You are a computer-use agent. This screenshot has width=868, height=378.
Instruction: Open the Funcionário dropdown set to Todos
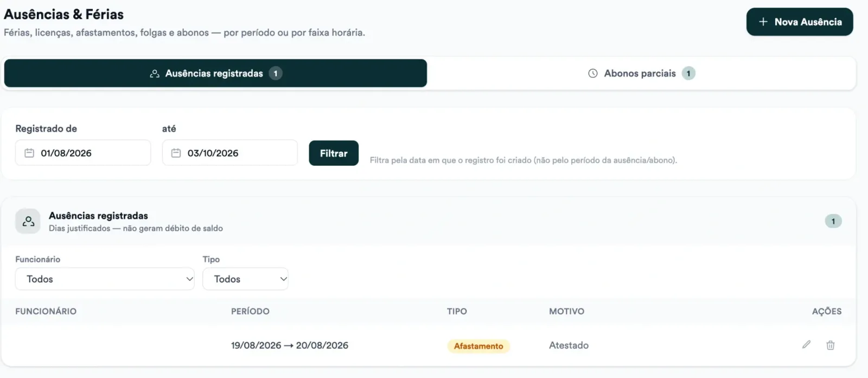105,279
